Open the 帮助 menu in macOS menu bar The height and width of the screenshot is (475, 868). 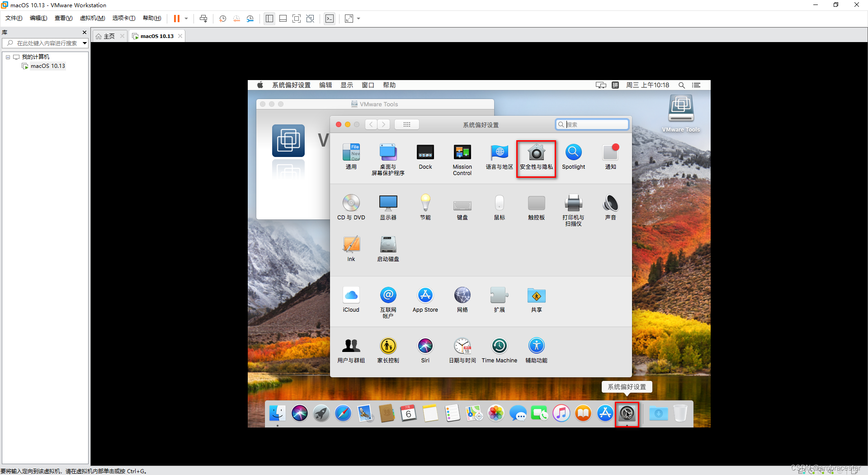tap(389, 85)
